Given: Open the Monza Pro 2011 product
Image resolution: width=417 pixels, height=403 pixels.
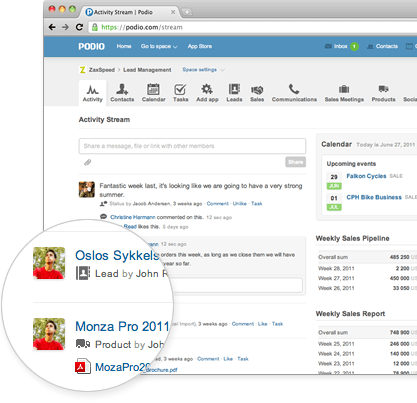Looking at the screenshot, I should pyautogui.click(x=122, y=326).
